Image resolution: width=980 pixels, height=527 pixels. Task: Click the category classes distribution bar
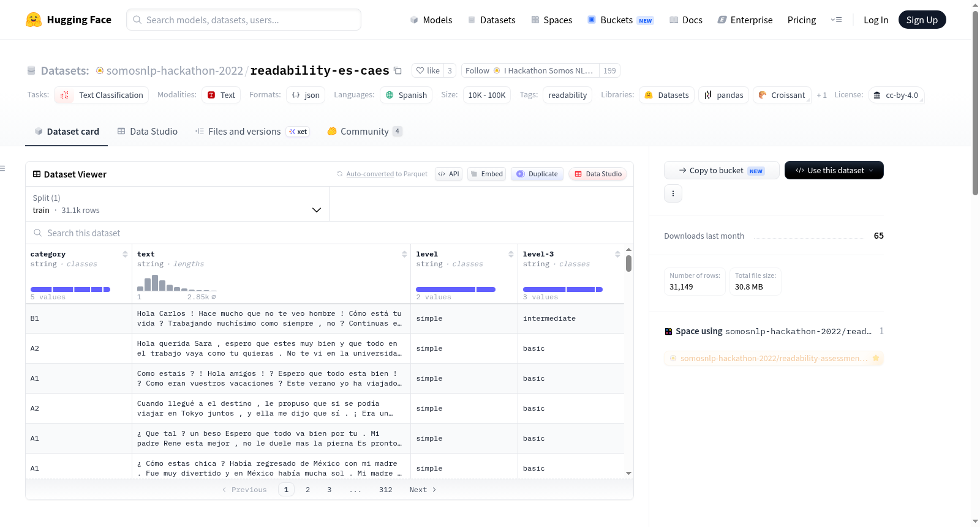click(70, 290)
